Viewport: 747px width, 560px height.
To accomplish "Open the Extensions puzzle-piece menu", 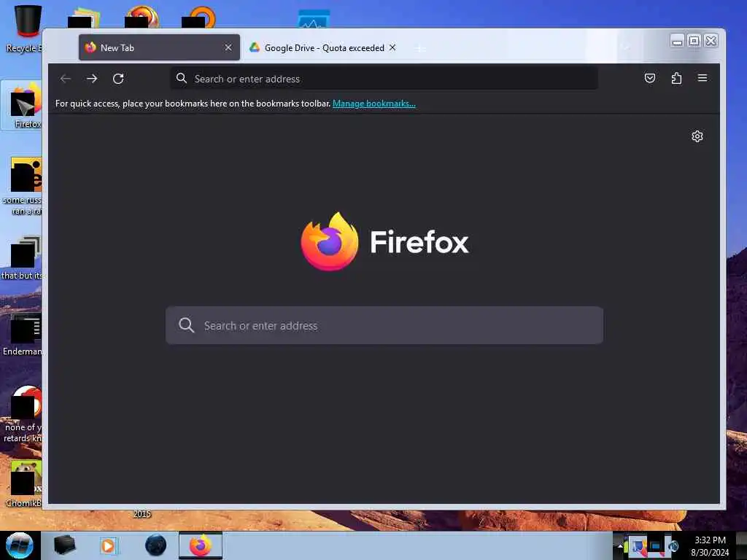I will [x=676, y=78].
